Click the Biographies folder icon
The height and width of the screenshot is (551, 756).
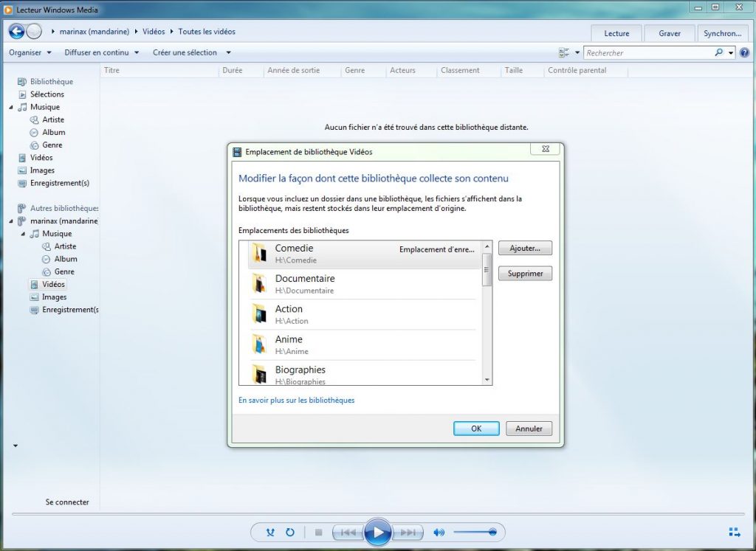(259, 375)
